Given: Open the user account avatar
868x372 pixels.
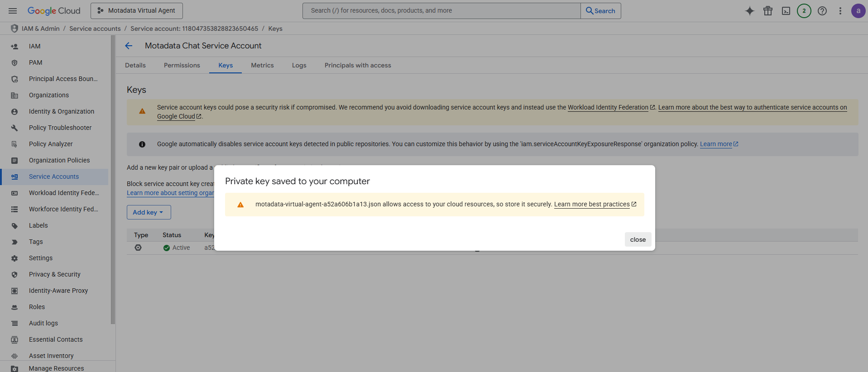Looking at the screenshot, I should [858, 11].
